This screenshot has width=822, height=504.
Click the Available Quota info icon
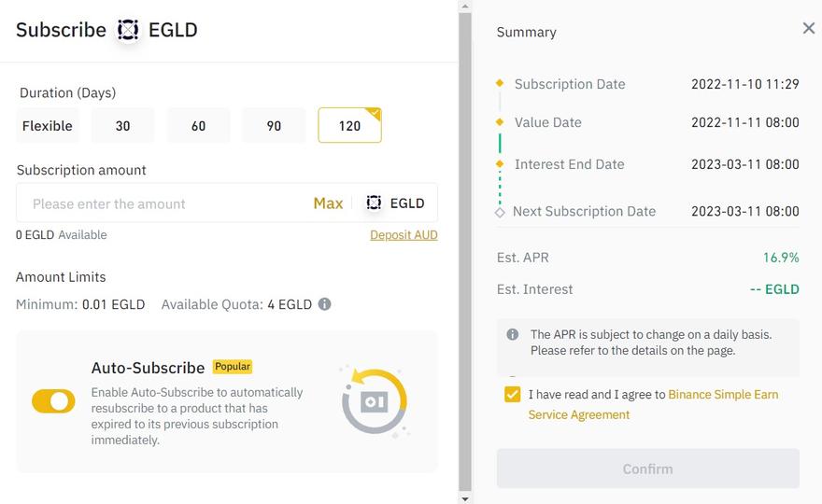[x=324, y=304]
